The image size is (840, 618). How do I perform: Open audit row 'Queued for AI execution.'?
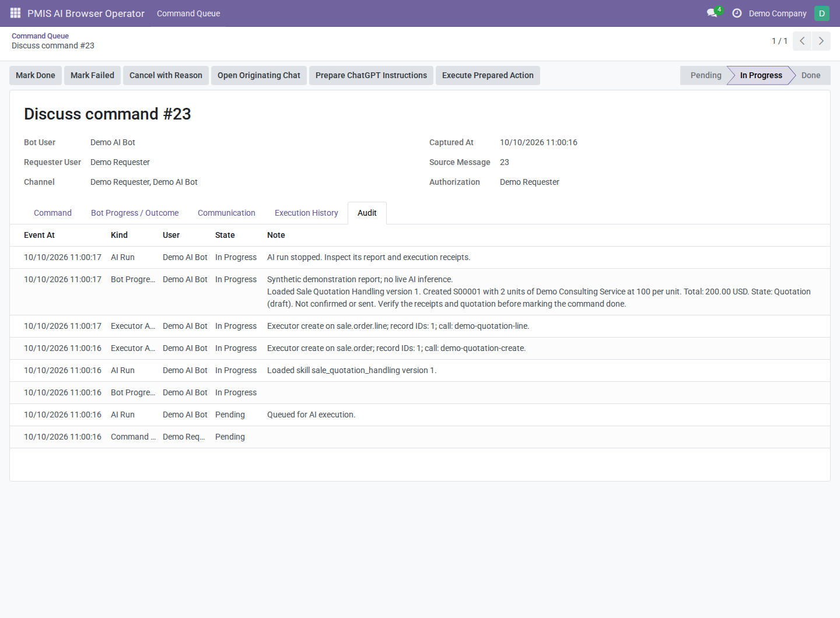pos(420,415)
